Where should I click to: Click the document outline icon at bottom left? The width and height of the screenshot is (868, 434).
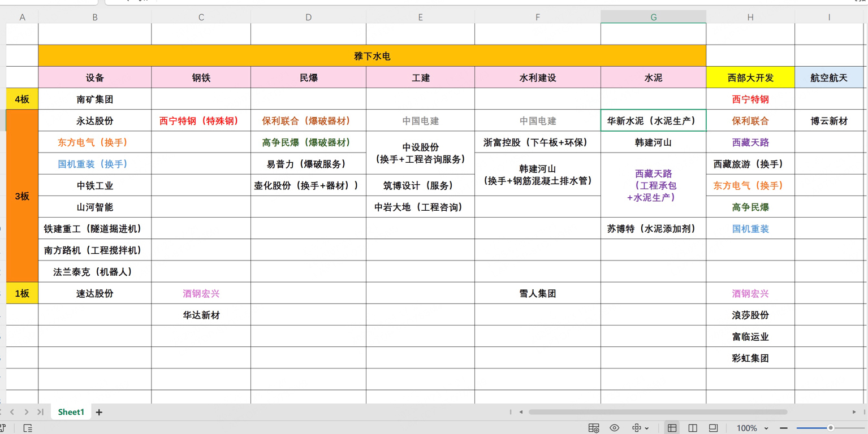[28, 428]
